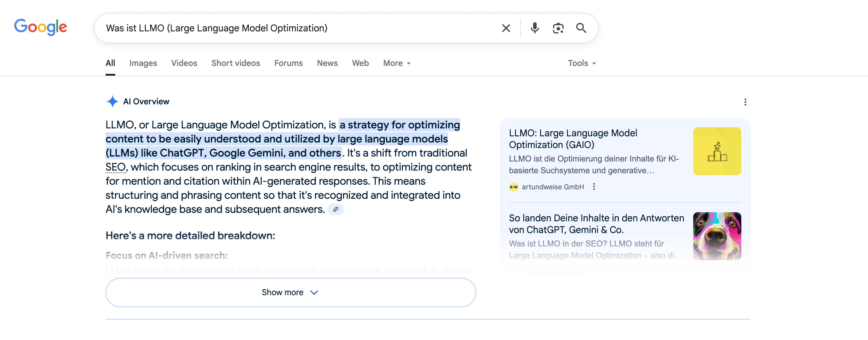The width and height of the screenshot is (868, 340).
Task: Open the Forums results tab
Action: click(288, 63)
